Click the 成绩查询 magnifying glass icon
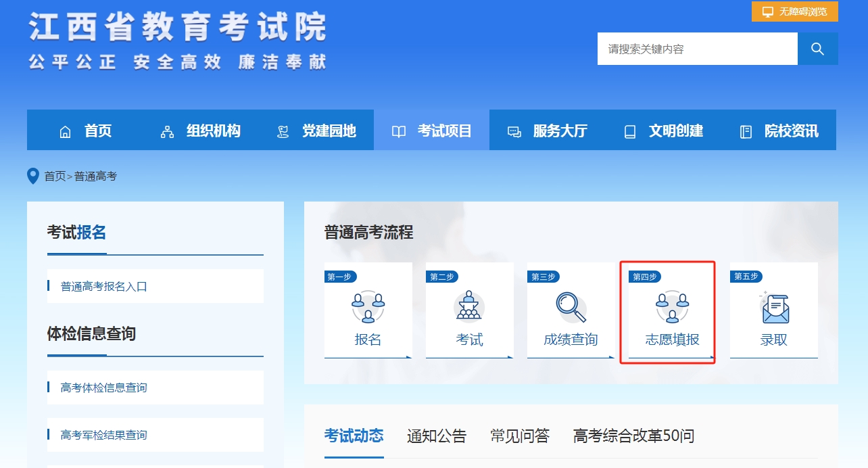The image size is (868, 468). [x=571, y=308]
